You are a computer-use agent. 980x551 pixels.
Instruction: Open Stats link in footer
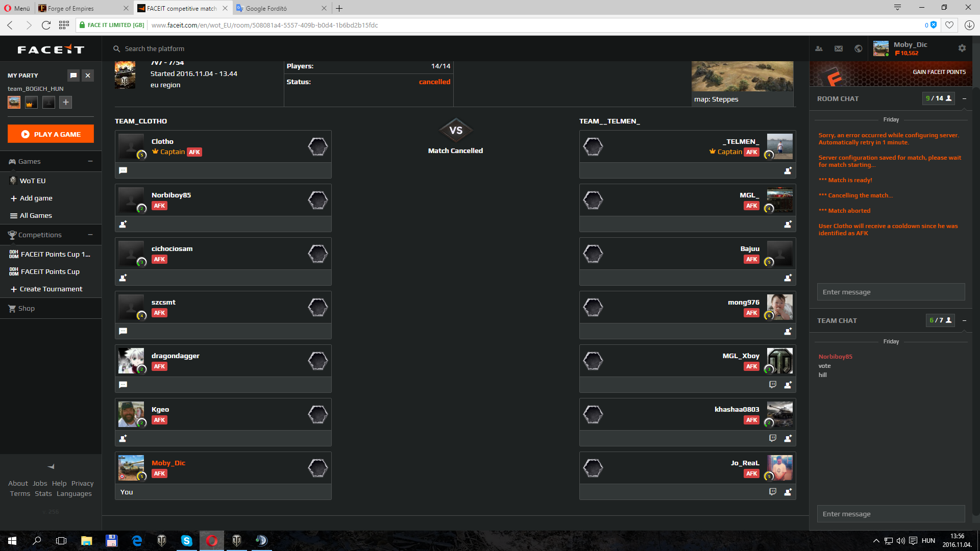pos(43,493)
